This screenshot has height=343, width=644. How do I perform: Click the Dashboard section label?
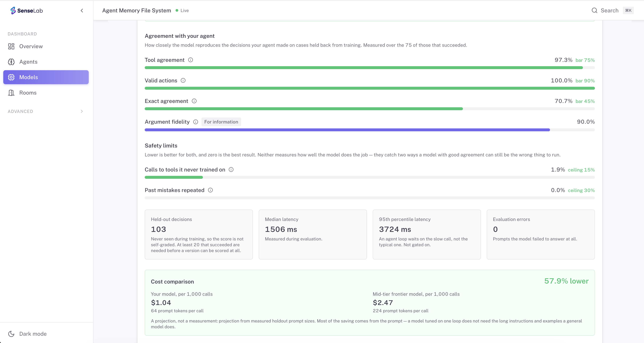(22, 34)
